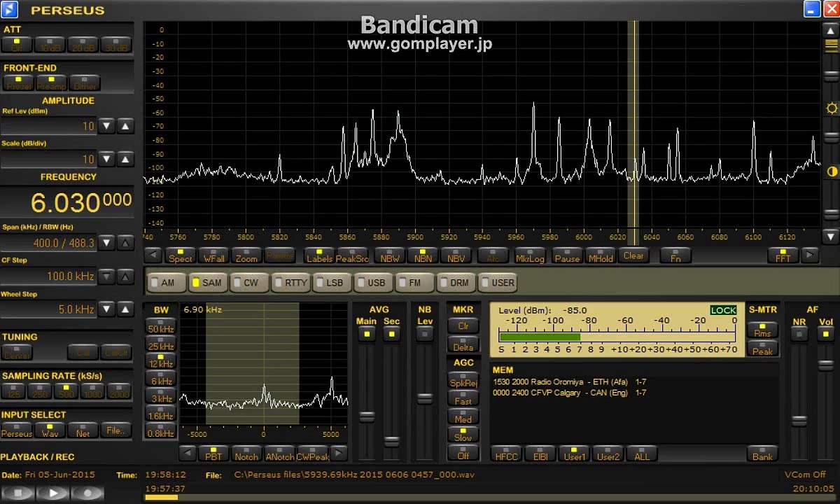840x504 pixels.
Task: Open the File.. input button
Action: click(x=115, y=430)
